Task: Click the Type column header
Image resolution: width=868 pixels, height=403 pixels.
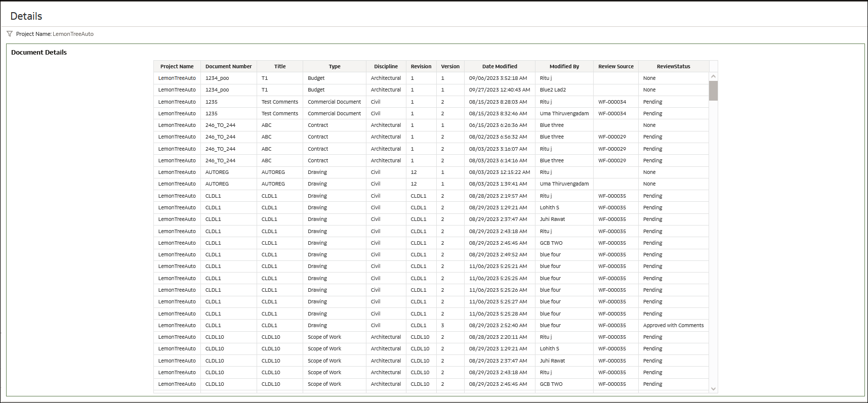Action: pos(335,66)
